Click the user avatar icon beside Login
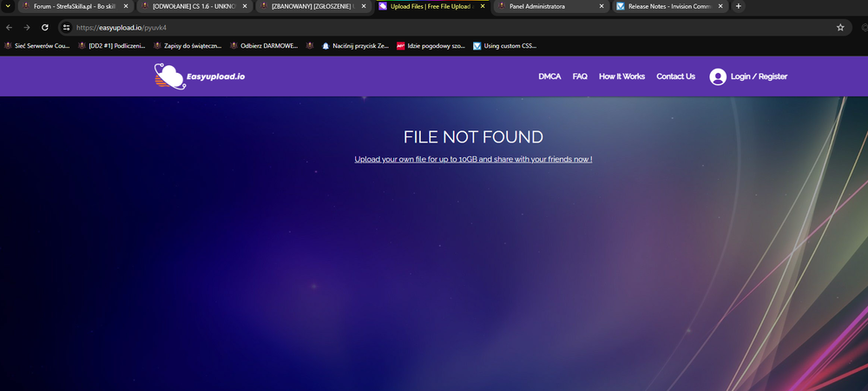Image resolution: width=868 pixels, height=391 pixels. (718, 76)
